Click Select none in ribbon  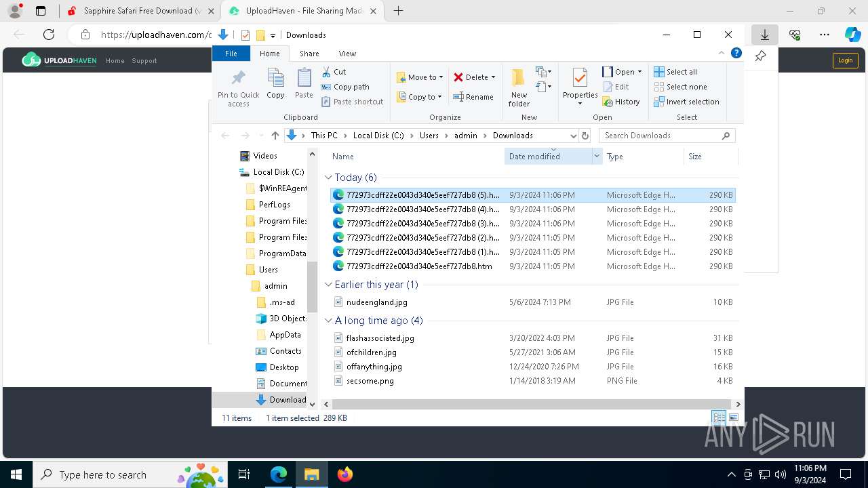click(x=680, y=87)
